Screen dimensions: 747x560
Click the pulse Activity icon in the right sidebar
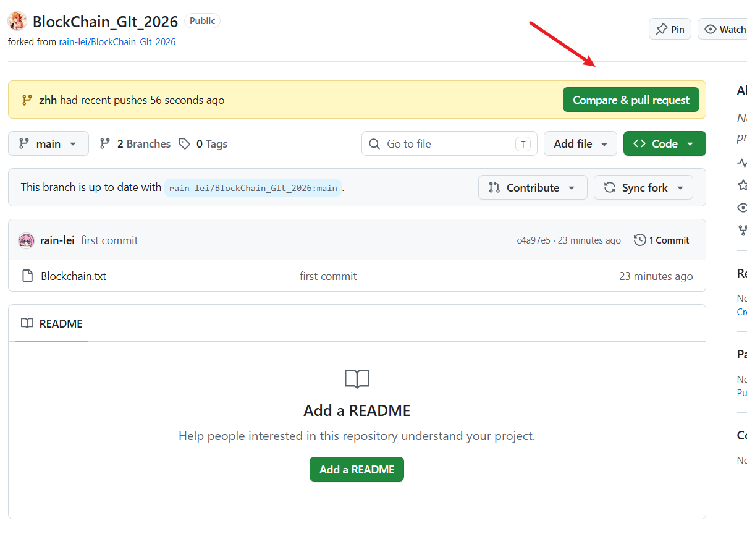pos(742,163)
